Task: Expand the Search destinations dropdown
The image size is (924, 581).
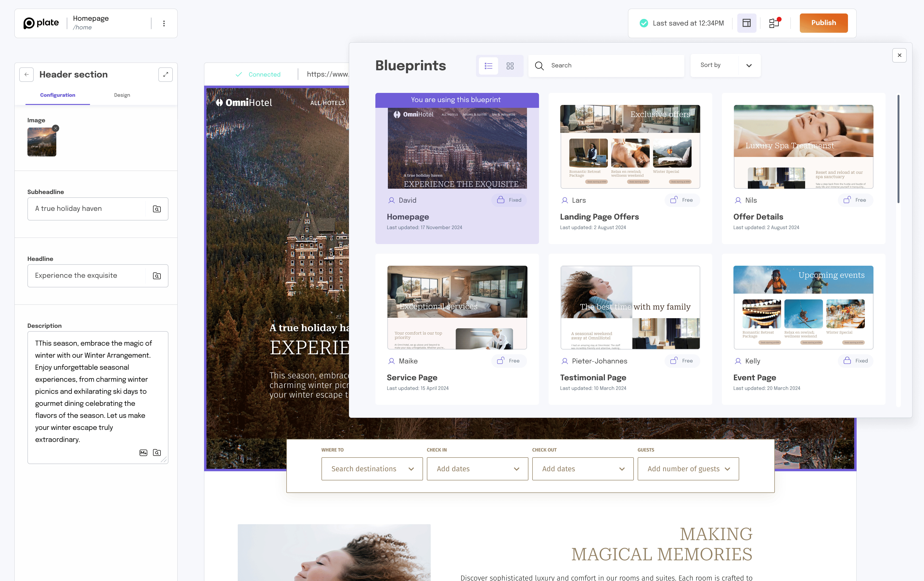Action: tap(372, 469)
